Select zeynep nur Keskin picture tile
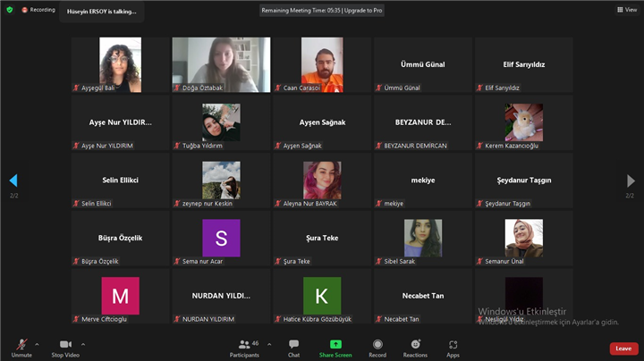This screenshot has height=361, width=644. (x=222, y=180)
